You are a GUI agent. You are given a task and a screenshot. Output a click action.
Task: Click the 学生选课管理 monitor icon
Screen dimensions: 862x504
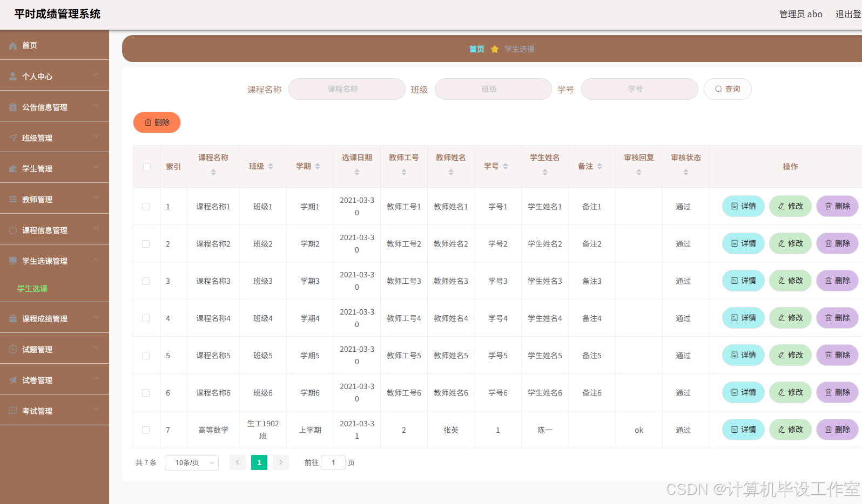(x=13, y=261)
